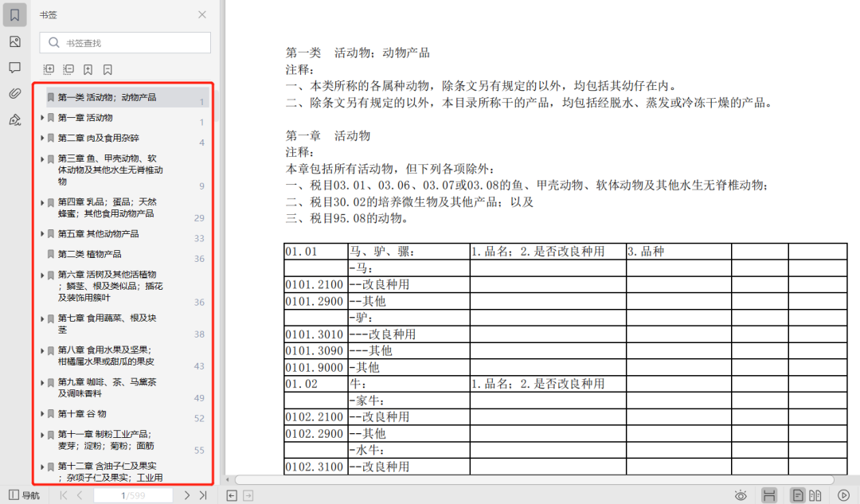Open the comments panel icon

point(15,68)
